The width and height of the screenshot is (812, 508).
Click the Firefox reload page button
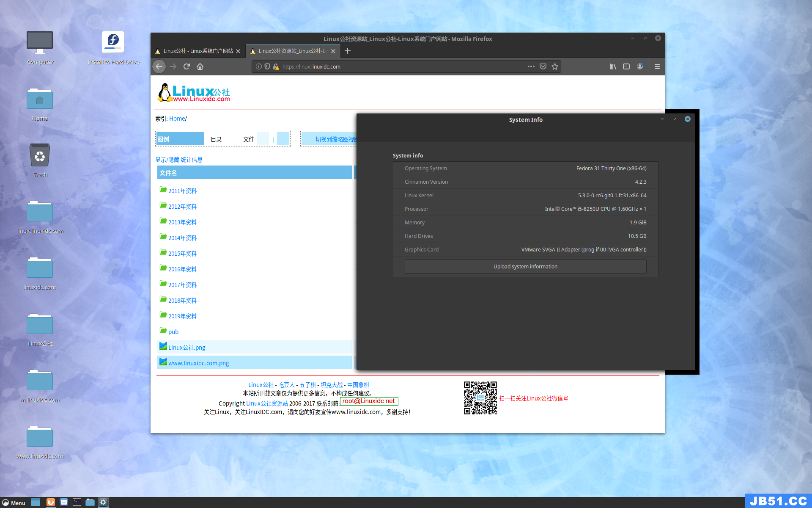coord(187,66)
